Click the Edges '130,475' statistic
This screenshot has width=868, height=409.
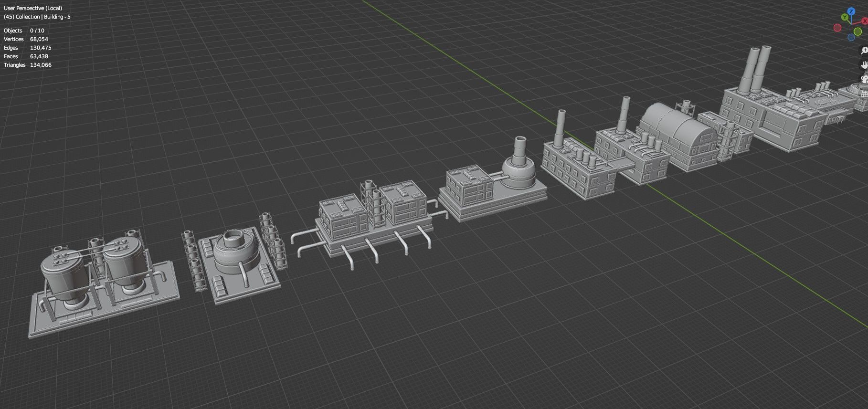click(x=41, y=48)
